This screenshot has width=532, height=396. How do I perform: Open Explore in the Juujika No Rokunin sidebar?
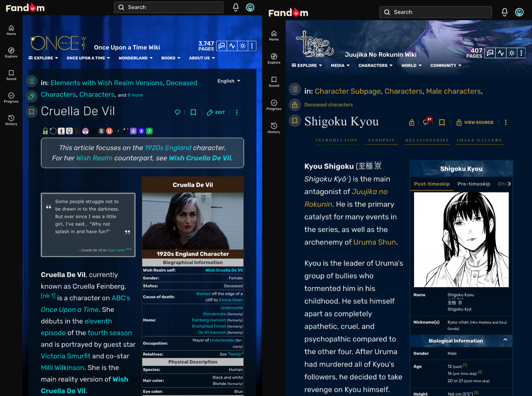(x=274, y=59)
